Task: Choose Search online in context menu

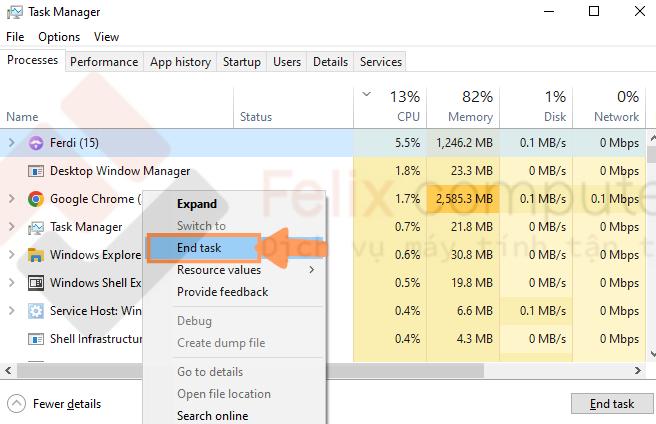Action: click(x=212, y=415)
